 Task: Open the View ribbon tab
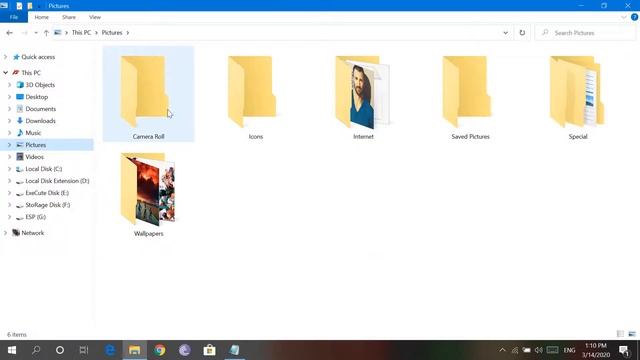pyautogui.click(x=95, y=17)
